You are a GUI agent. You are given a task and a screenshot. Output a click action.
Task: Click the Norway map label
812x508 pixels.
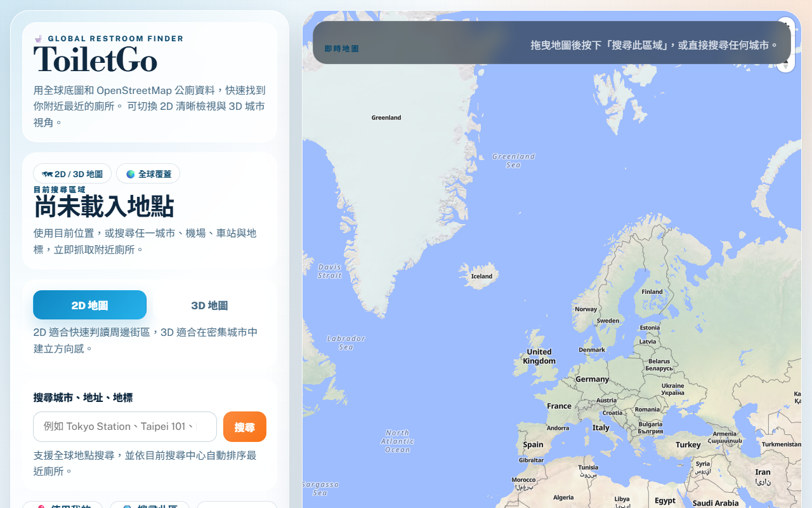586,309
